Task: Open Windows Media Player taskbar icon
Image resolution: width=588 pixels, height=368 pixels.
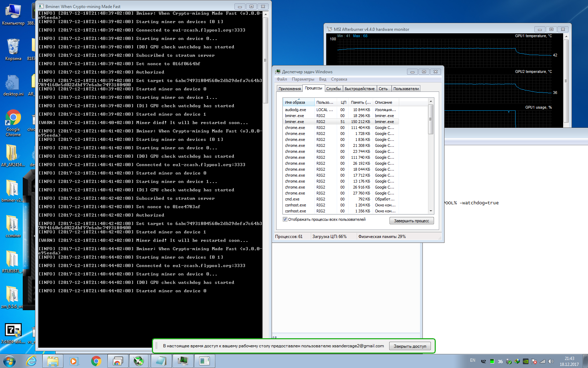Action: pos(73,361)
